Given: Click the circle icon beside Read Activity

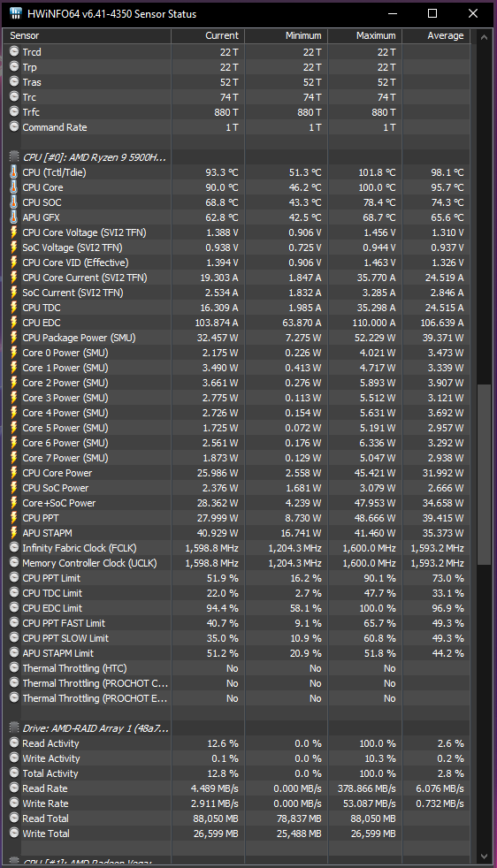Looking at the screenshot, I should click(x=14, y=742).
